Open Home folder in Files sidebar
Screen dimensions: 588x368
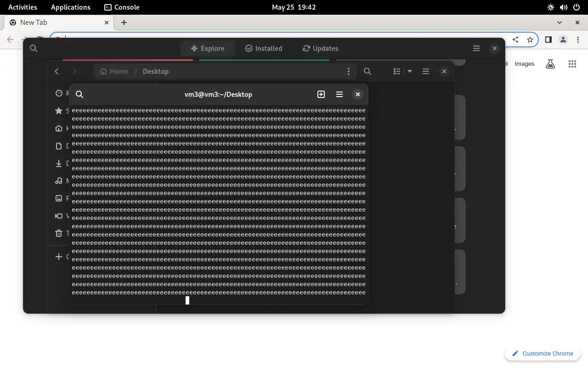[x=59, y=128]
